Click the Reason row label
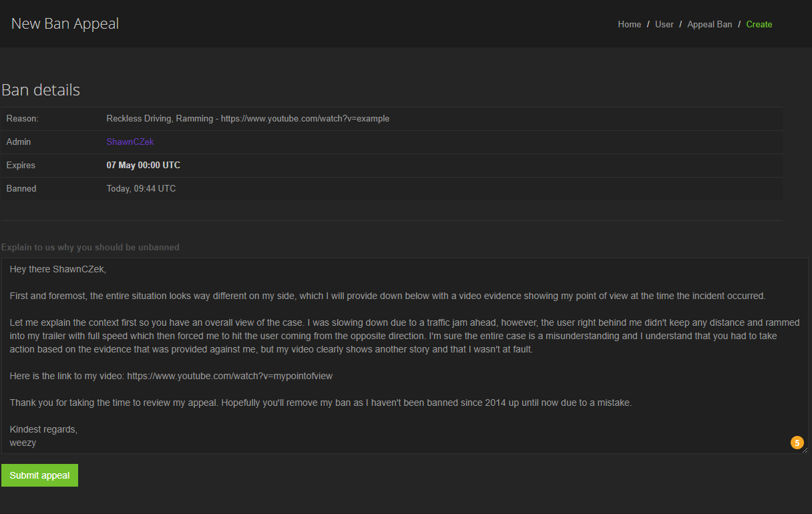This screenshot has height=514, width=812. coord(23,119)
